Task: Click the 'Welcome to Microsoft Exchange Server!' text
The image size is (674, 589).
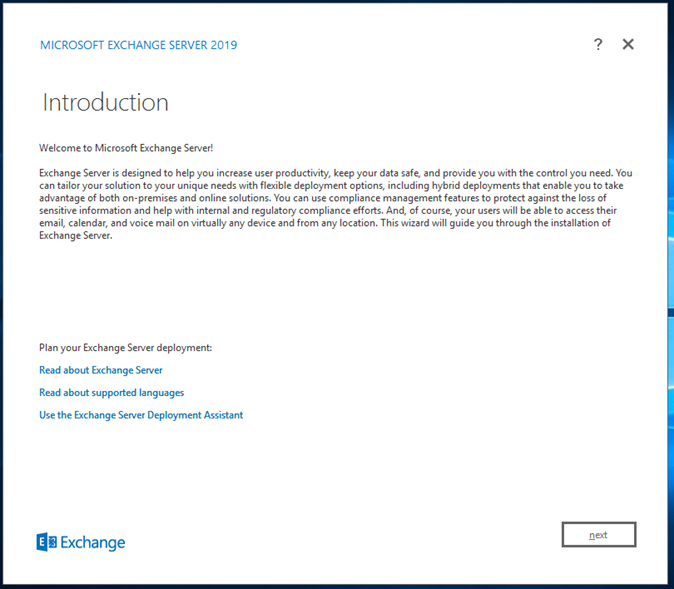Action: point(126,148)
